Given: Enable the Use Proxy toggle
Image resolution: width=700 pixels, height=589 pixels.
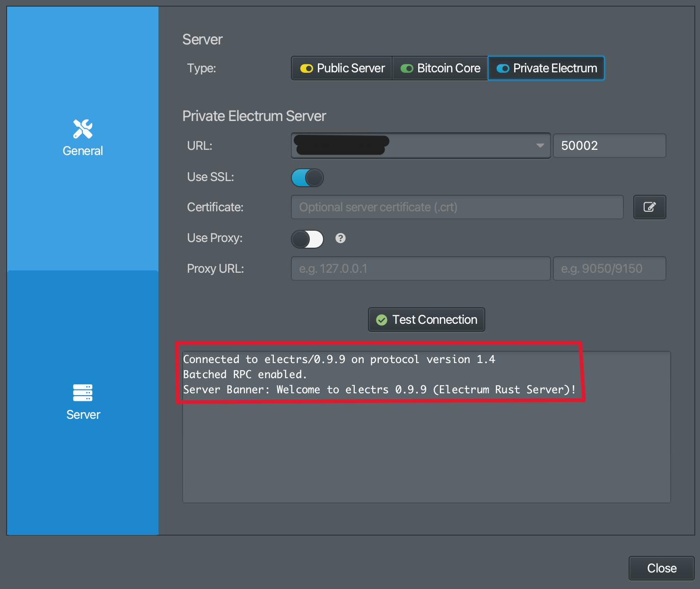Looking at the screenshot, I should coord(307,239).
